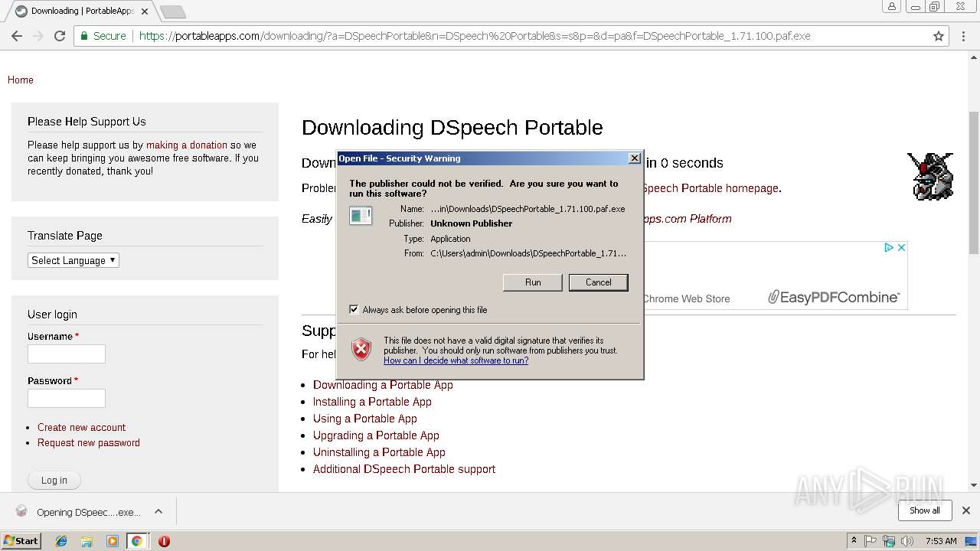Click the Secure padlock site info
Screen dimensions: 980x551
coord(103,36)
